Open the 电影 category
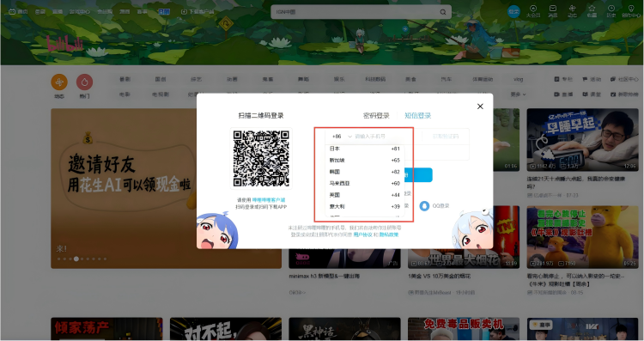Viewport: 644px width, 341px height. [125, 94]
